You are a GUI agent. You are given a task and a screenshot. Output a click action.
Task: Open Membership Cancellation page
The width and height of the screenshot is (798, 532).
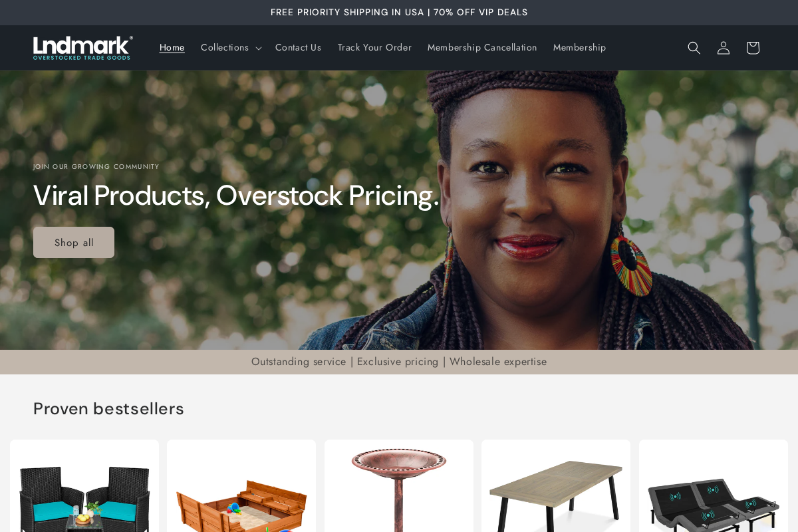coord(482,48)
